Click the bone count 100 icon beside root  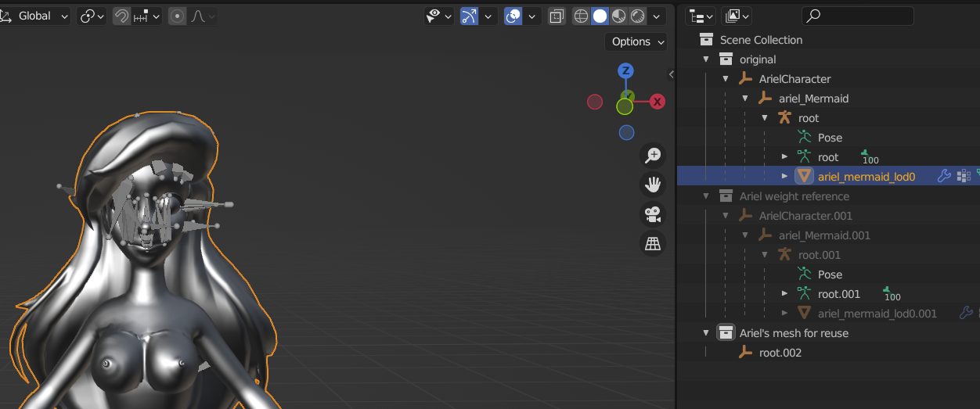point(870,157)
